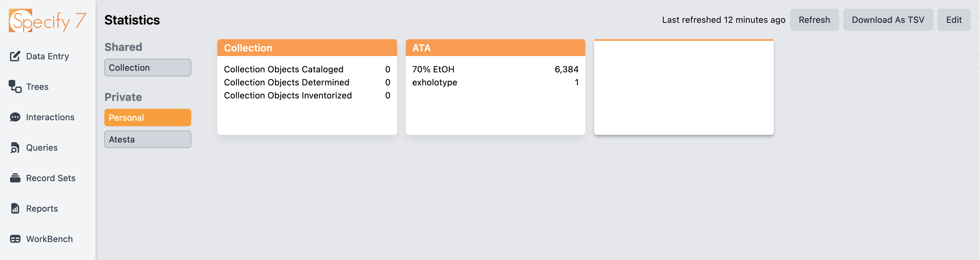This screenshot has height=260, width=980.
Task: Open the Data Entry tool
Action: pos(47,56)
